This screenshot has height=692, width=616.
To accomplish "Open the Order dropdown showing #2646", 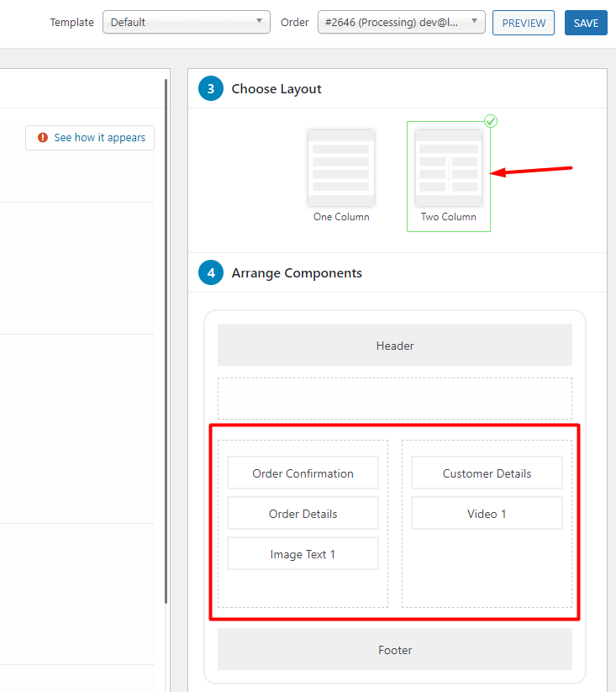I will (x=401, y=22).
